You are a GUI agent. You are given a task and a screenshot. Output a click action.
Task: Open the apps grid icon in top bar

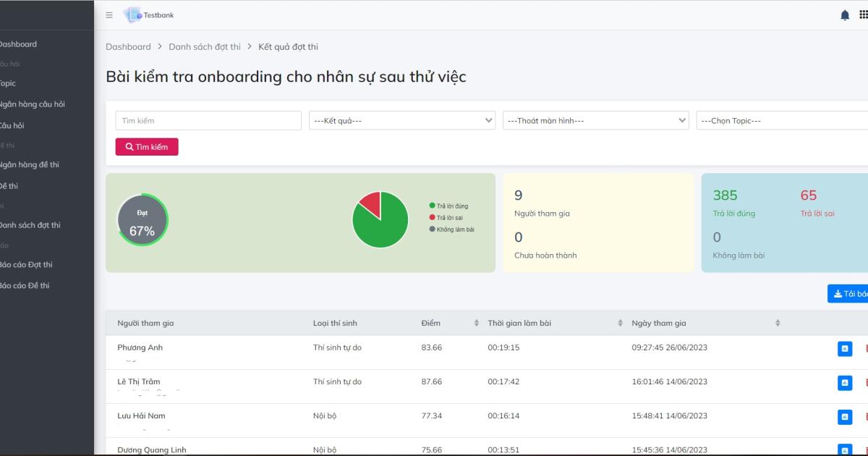(x=862, y=14)
